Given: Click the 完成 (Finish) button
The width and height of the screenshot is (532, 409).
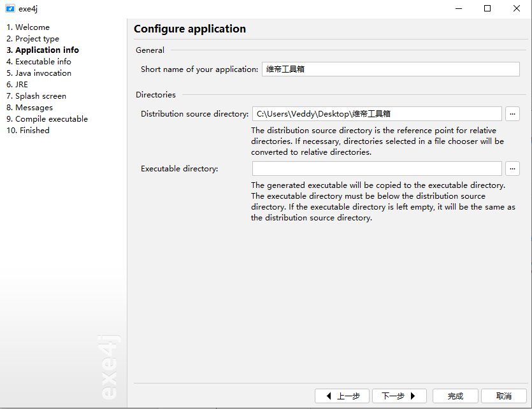Looking at the screenshot, I should (456, 396).
